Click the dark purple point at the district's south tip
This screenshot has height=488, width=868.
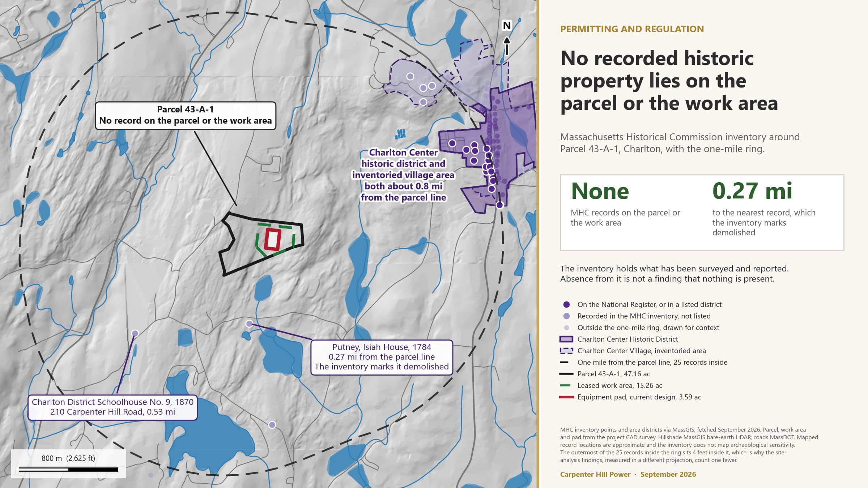(500, 205)
